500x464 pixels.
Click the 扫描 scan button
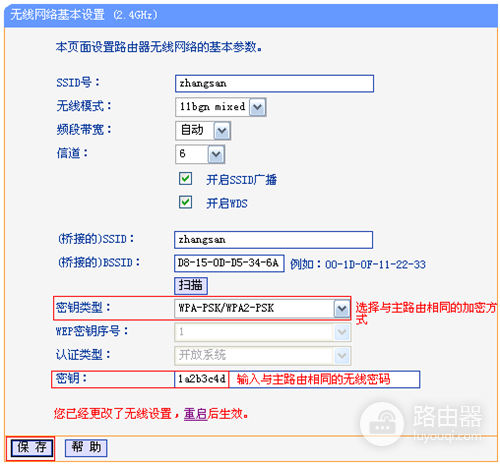[191, 286]
